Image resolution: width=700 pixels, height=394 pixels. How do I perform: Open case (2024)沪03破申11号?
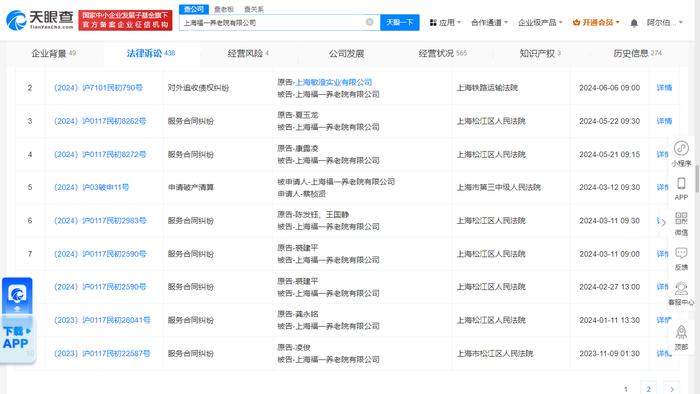92,187
